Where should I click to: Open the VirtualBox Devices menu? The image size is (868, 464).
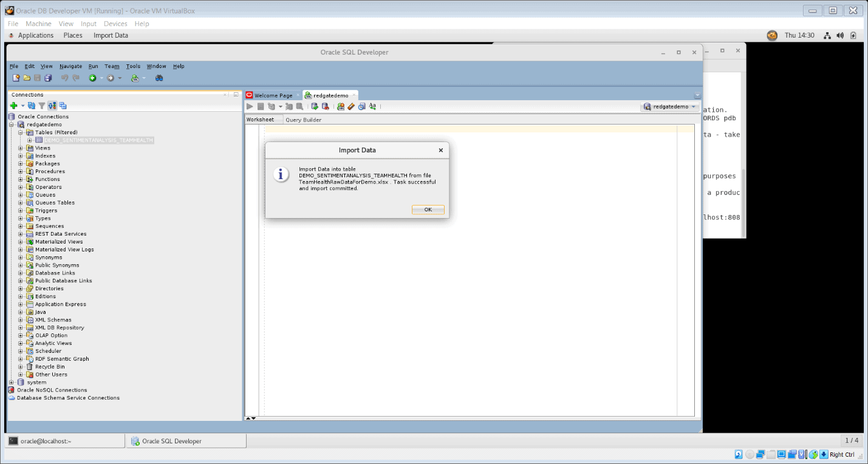point(115,24)
